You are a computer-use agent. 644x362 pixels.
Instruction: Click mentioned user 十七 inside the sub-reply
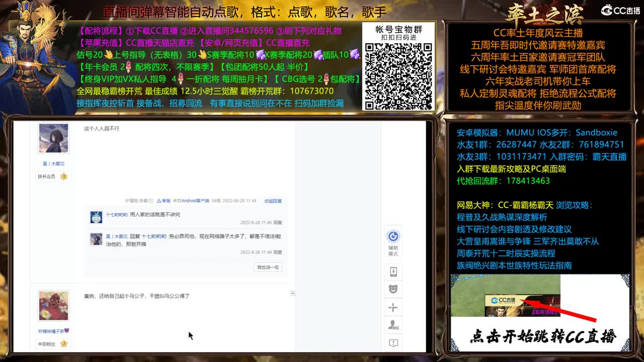click(153, 236)
